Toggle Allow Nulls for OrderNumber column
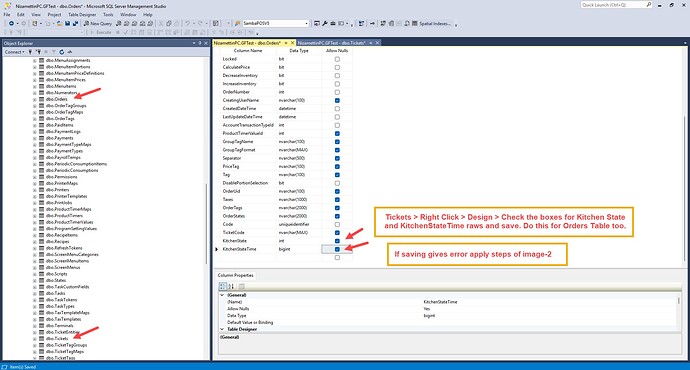690x370 pixels. [337, 92]
